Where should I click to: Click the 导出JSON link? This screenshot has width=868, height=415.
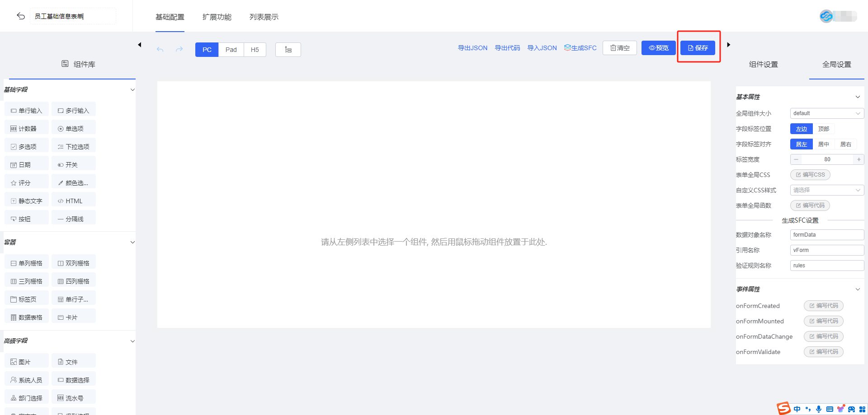coord(472,48)
